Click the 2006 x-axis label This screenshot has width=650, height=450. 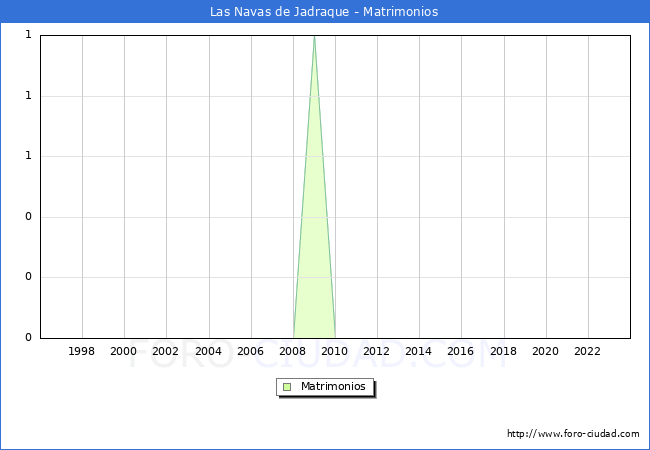250,351
